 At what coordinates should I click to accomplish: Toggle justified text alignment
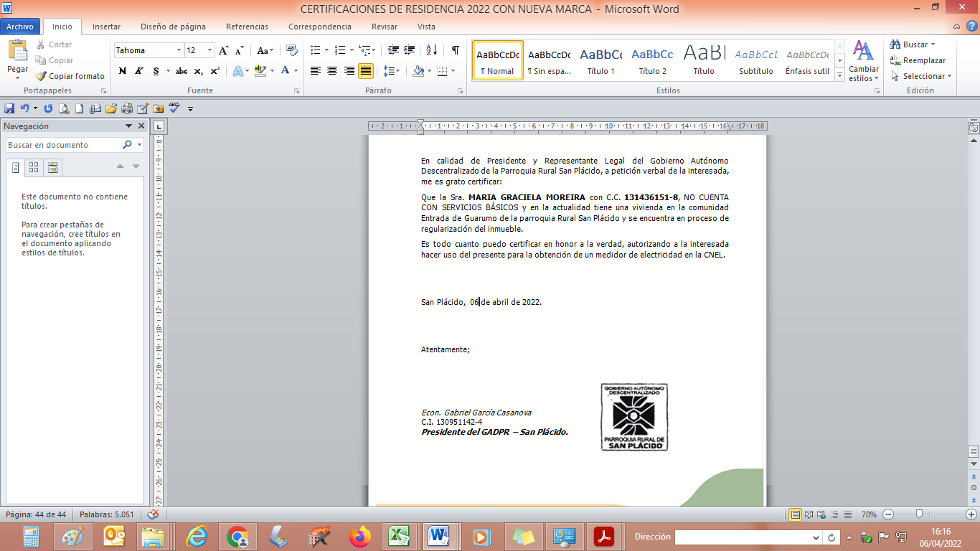pos(366,70)
